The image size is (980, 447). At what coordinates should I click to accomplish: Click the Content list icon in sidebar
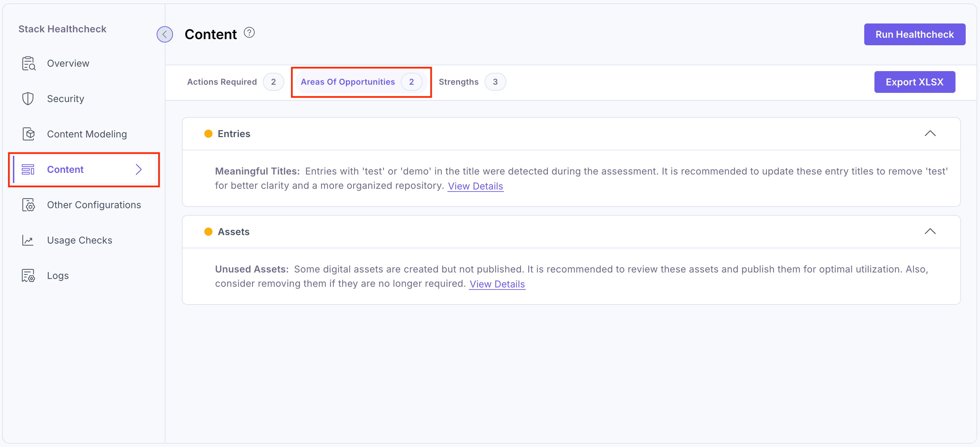(x=28, y=169)
